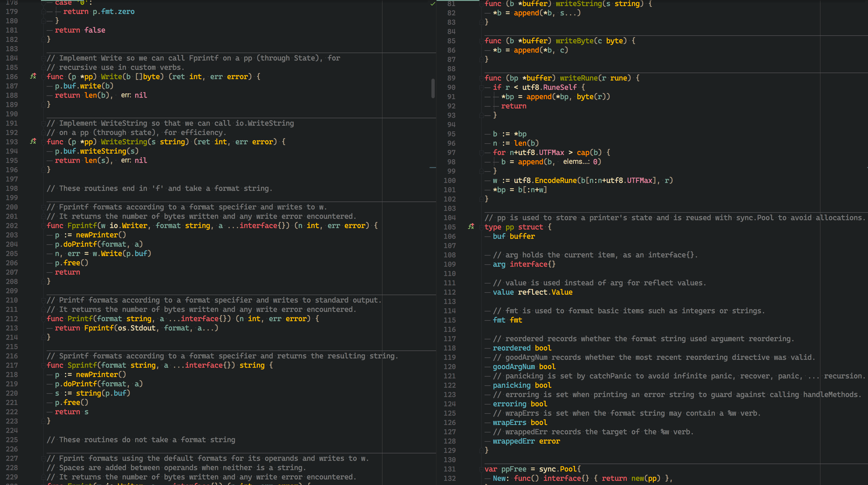Click '*bp = b[:n+w]' on line 101
Viewport: 868px width, 485px height.
520,190
